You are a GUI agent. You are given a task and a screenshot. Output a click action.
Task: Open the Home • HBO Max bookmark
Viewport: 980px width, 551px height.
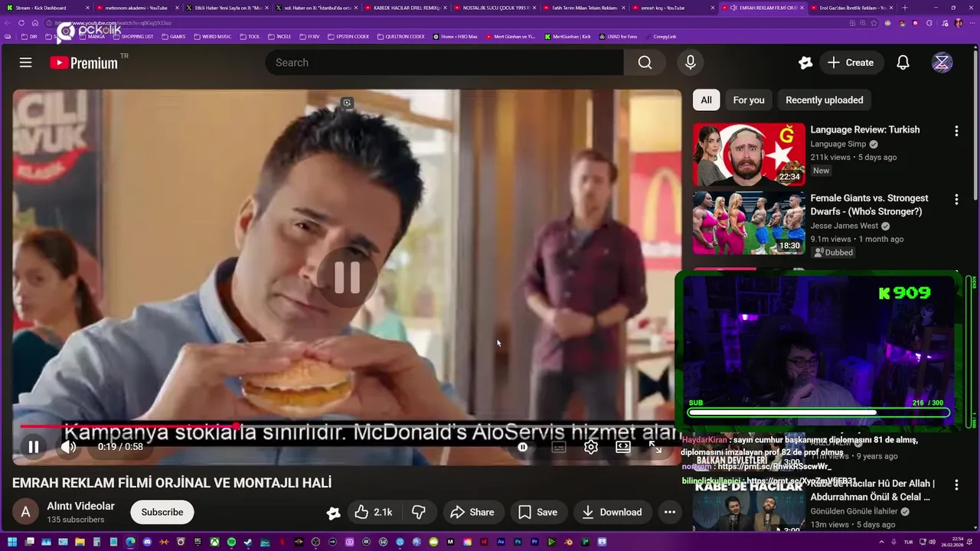[x=456, y=37]
